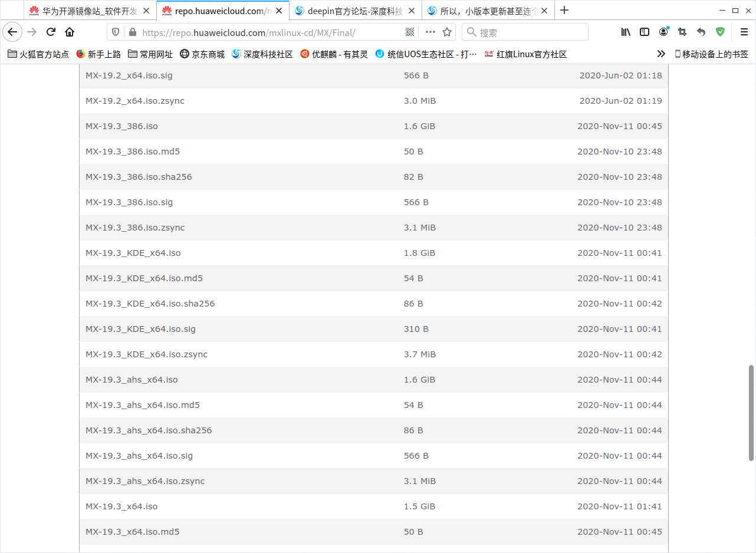
Task: Open the 京东商城 bookmark
Action: pyautogui.click(x=202, y=54)
